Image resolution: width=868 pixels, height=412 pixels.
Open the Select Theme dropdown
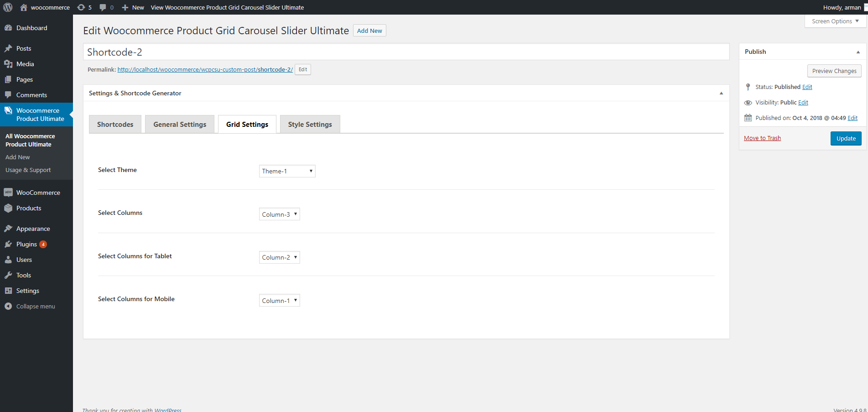(287, 171)
